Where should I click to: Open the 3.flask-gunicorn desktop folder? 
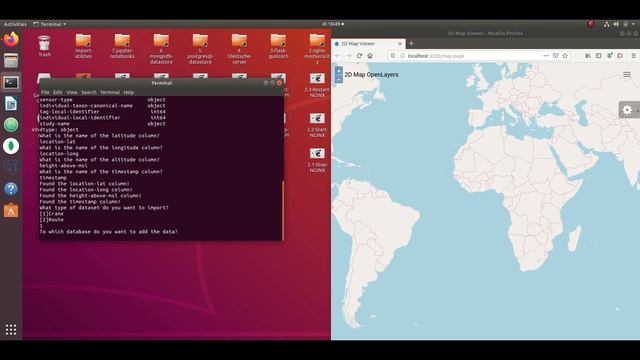(278, 46)
